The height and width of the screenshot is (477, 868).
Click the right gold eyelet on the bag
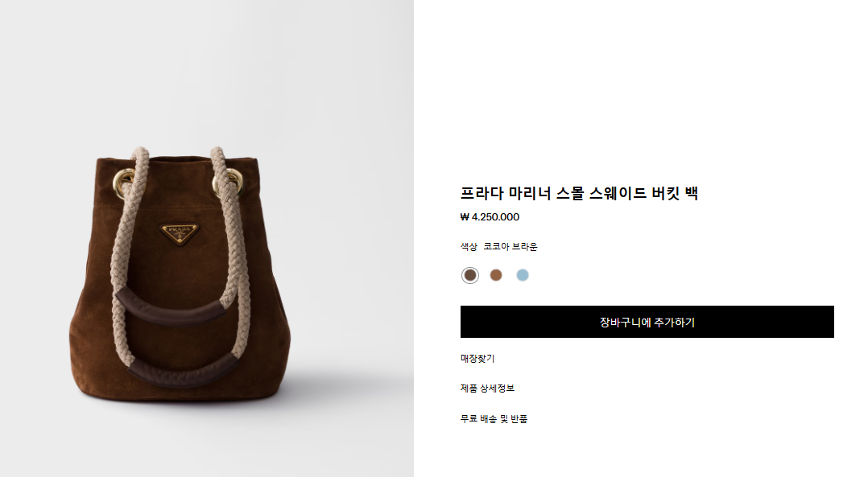[228, 183]
